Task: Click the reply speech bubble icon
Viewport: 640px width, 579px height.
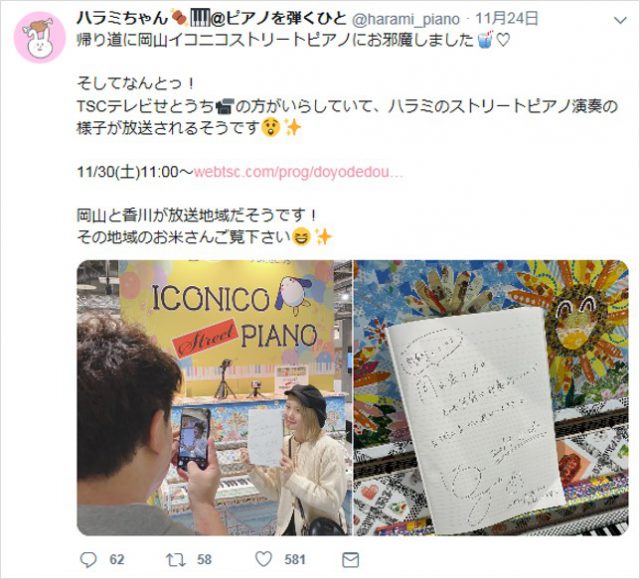Action: 88,559
